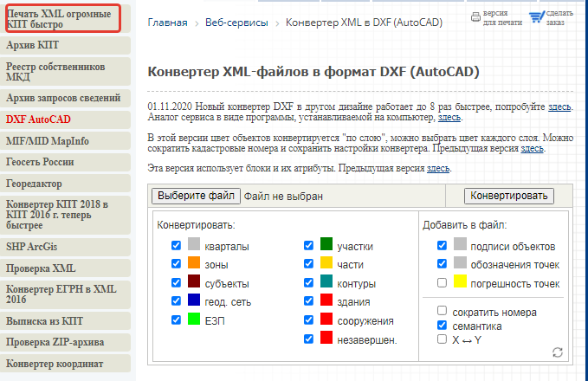The height and width of the screenshot is (381, 588).
Task: Open Архив КПТ sidebar item
Action: 65,45
